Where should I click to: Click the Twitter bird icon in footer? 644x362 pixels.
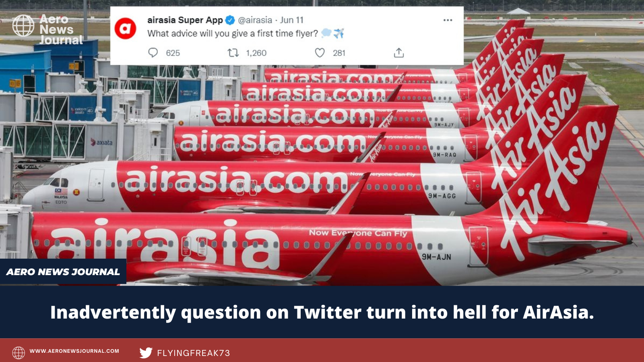pyautogui.click(x=146, y=353)
